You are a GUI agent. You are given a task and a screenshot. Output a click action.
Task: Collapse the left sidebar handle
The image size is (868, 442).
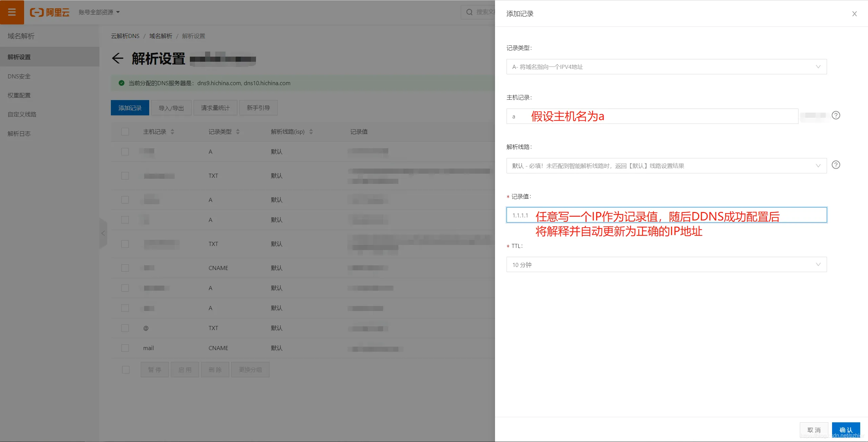point(103,233)
